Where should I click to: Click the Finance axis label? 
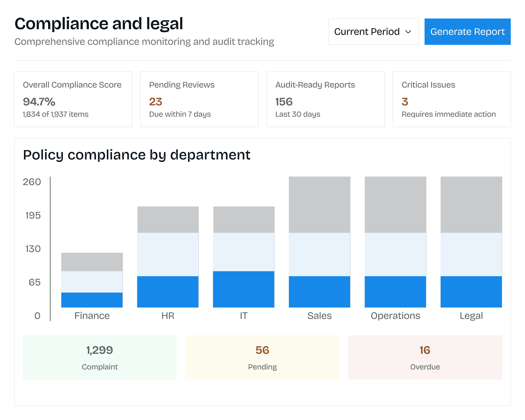pos(92,316)
